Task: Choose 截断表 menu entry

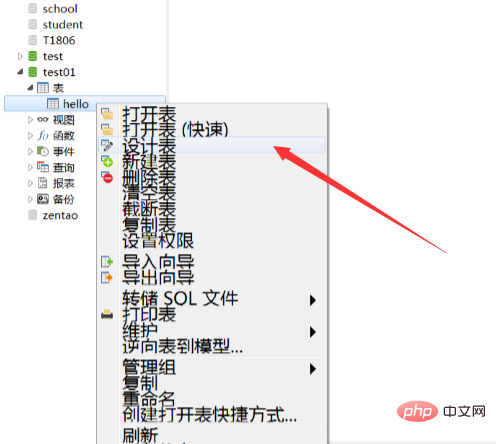Action: (212, 209)
